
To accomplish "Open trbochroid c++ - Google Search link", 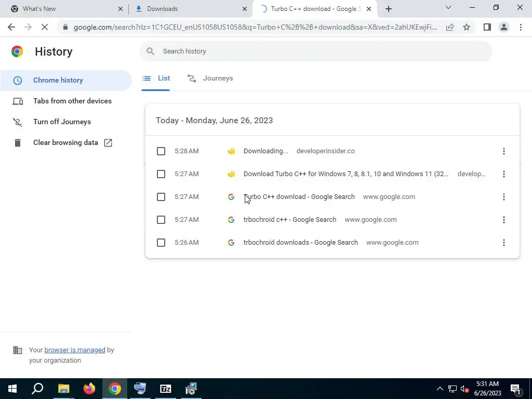I will click(x=290, y=220).
